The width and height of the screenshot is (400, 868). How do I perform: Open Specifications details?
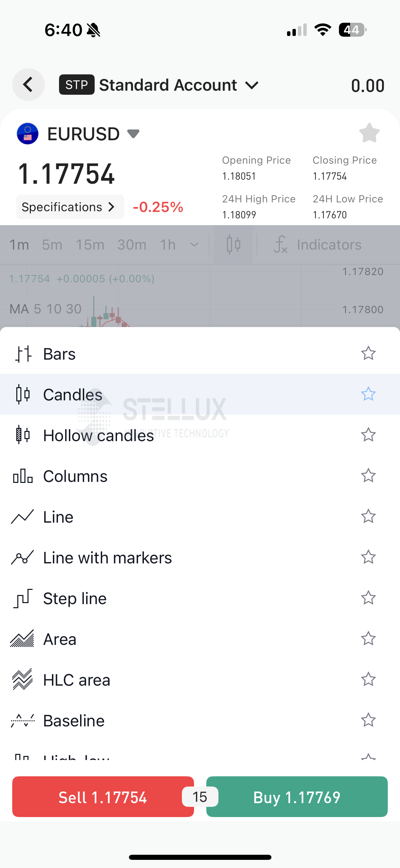coord(70,207)
